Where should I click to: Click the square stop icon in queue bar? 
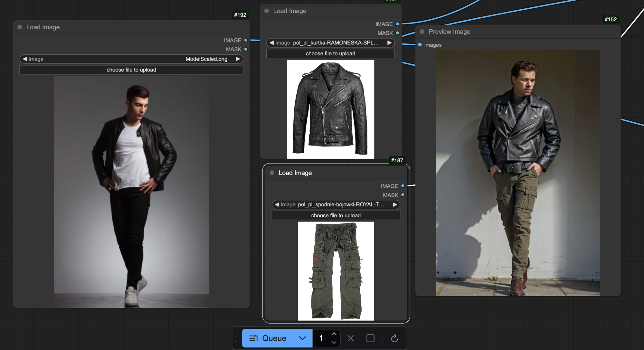coord(370,338)
